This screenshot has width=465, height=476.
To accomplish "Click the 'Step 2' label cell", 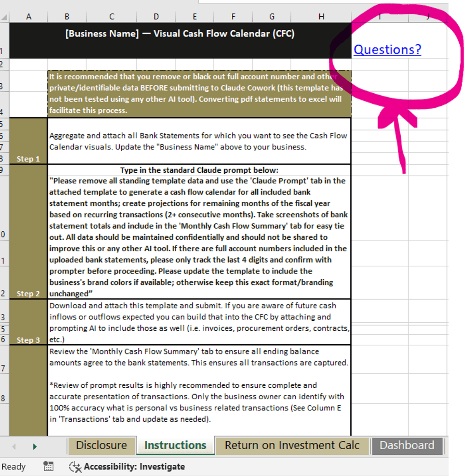I will 28,231.
